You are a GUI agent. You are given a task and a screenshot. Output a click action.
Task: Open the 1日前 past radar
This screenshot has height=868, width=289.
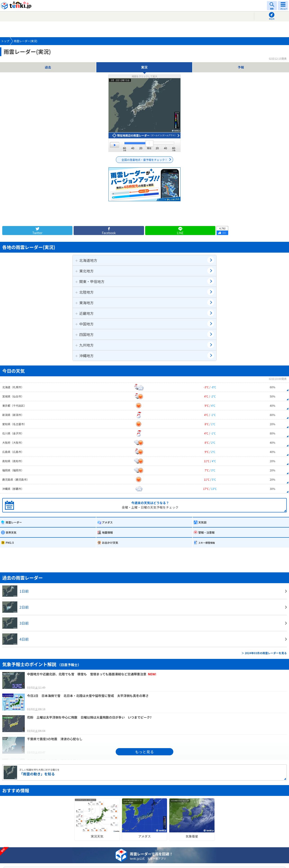pyautogui.click(x=144, y=591)
